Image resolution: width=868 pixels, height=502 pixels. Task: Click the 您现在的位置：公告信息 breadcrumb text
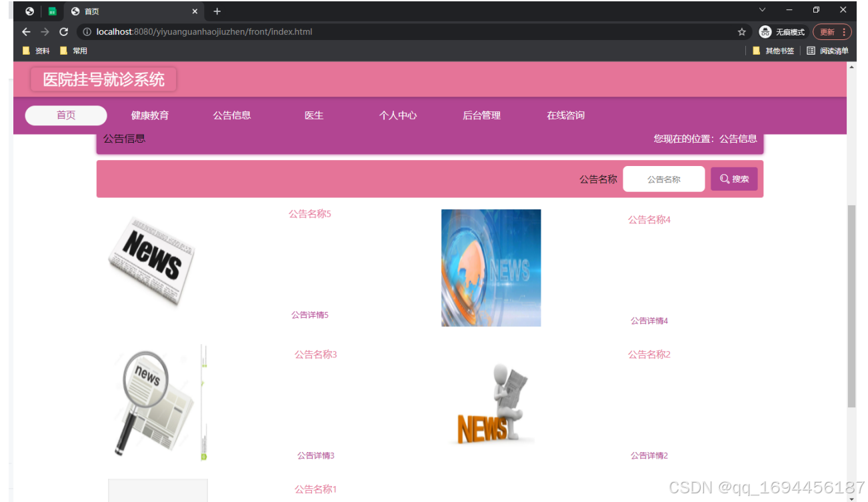[x=705, y=139]
